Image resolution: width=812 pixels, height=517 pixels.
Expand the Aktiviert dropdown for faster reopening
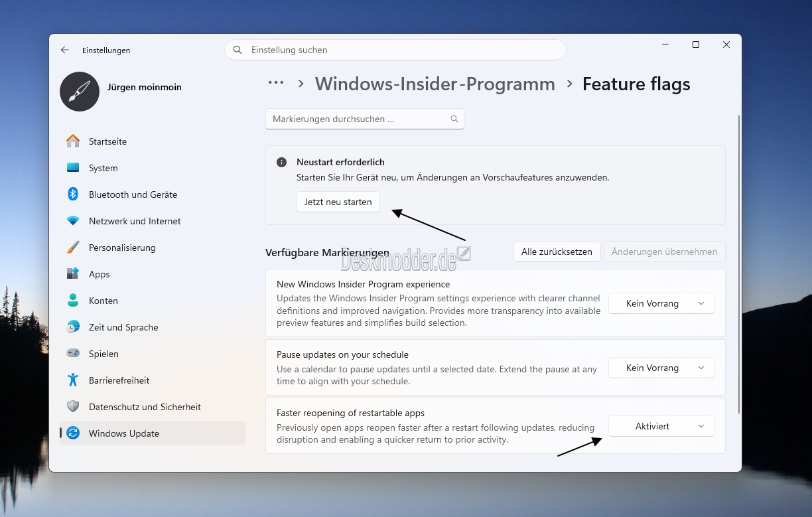661,426
